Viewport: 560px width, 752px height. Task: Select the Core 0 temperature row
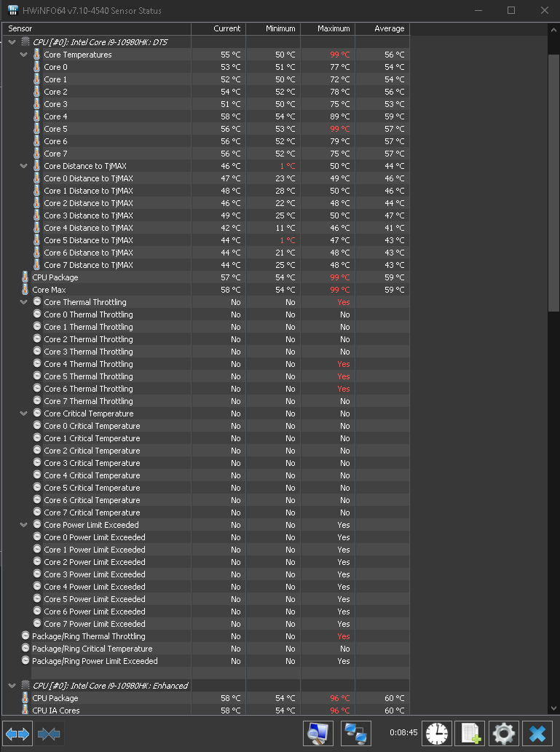206,67
